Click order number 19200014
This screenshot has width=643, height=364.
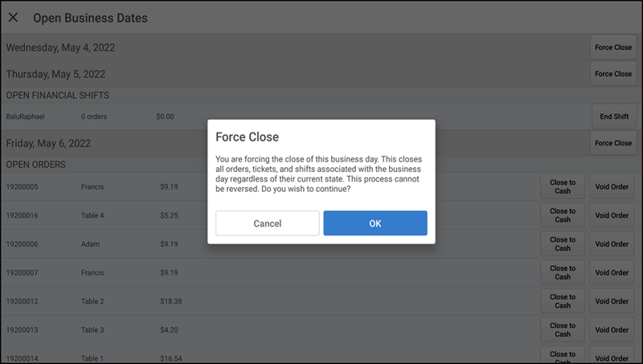[x=23, y=358]
